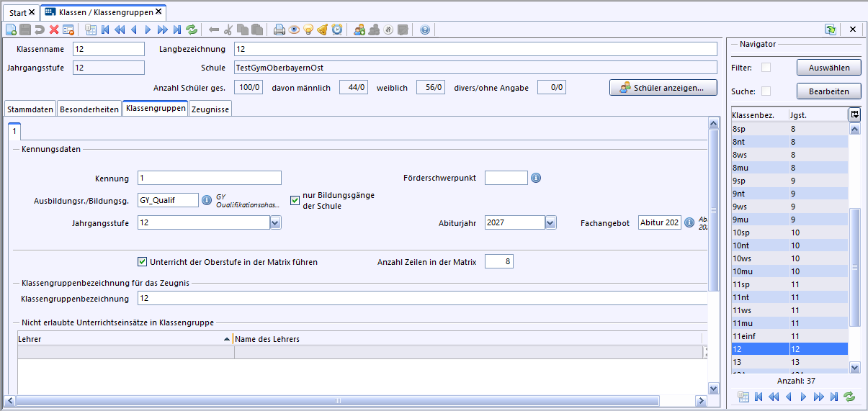Click the eye preview icon
Viewport: 868px width, 411px height.
pos(294,30)
